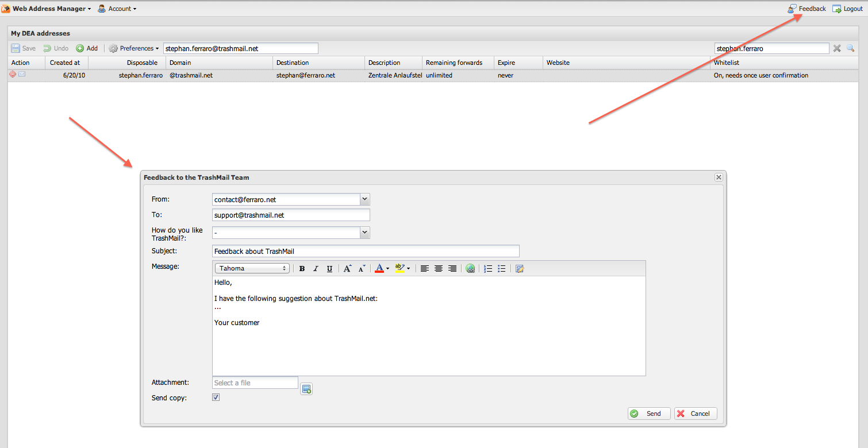
Task: Click the Destination column header
Action: tap(318, 63)
